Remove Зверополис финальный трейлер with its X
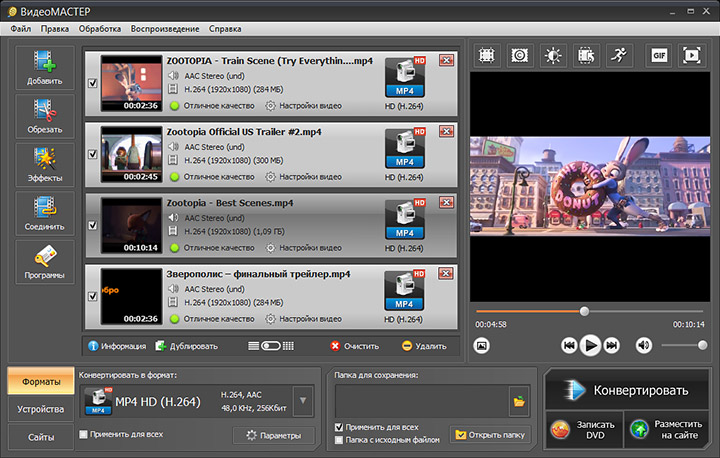Screen dimensions: 720x458 (x=446, y=273)
